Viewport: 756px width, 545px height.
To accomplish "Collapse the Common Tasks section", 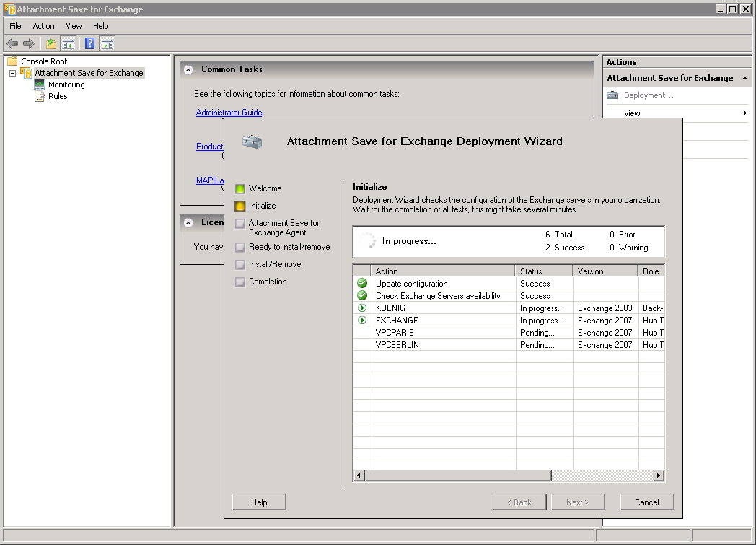I will 188,70.
